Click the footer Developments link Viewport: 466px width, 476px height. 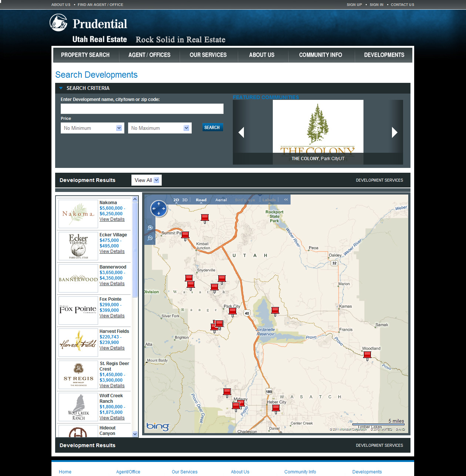coord(367,472)
